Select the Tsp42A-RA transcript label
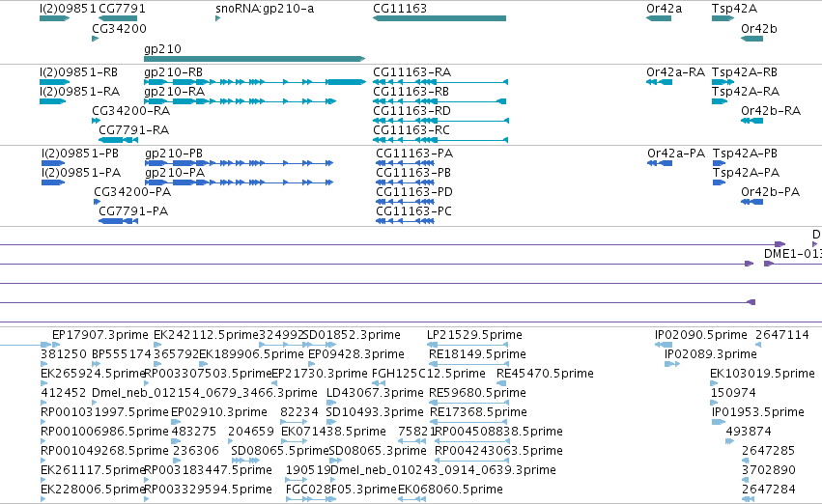 pos(746,91)
